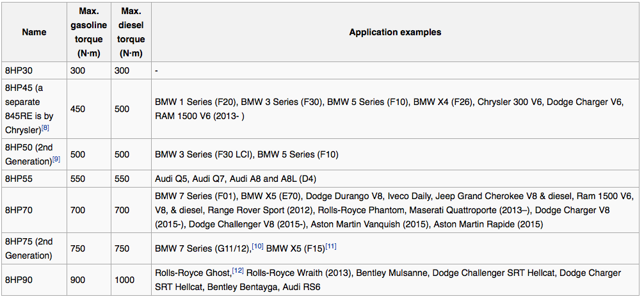The width and height of the screenshot is (644, 299).
Task: Click 'Rolls-Royce Wraith (2013)' in 8HP90 row
Action: point(298,273)
